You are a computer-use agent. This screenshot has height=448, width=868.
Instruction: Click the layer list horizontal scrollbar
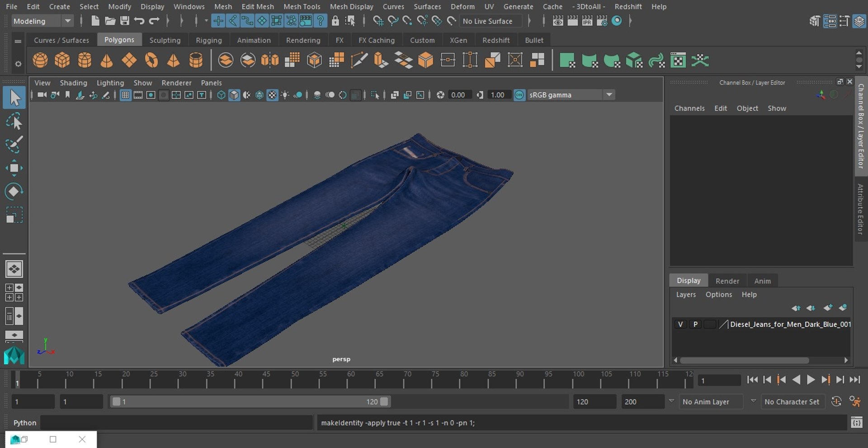click(x=744, y=360)
